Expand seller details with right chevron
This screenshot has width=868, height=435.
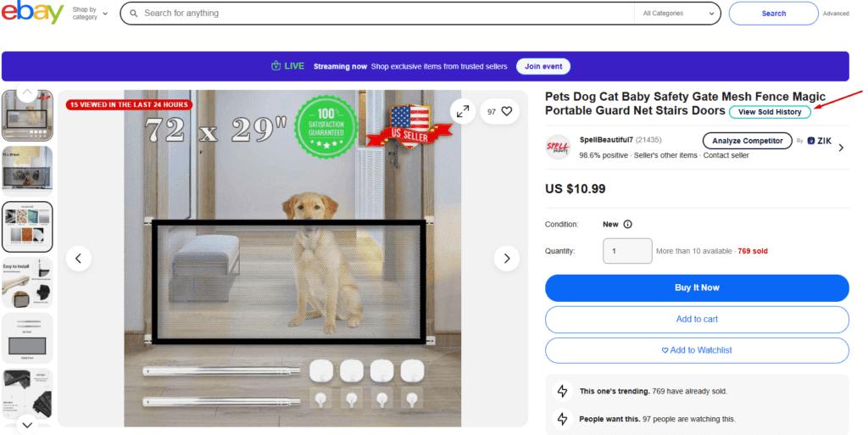(841, 148)
